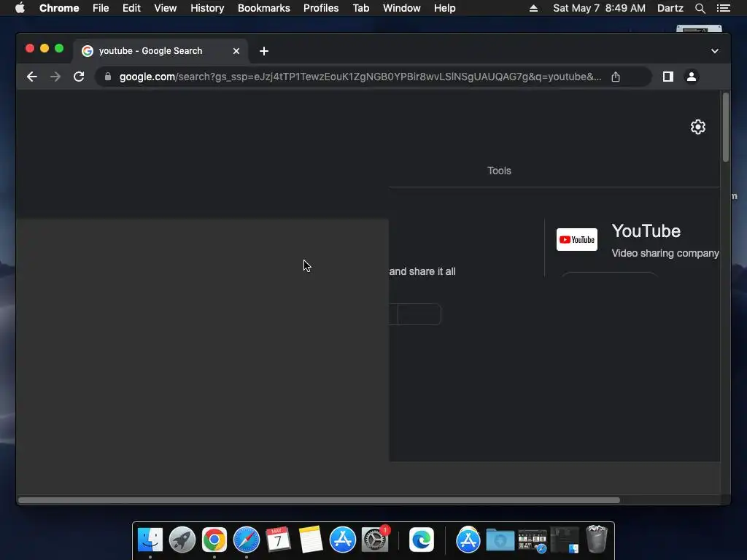
Task: Open Notes from the dock
Action: (x=311, y=540)
